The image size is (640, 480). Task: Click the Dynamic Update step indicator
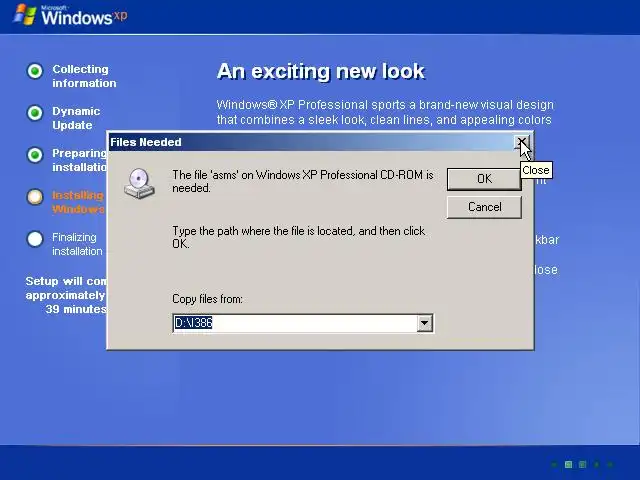click(x=35, y=113)
